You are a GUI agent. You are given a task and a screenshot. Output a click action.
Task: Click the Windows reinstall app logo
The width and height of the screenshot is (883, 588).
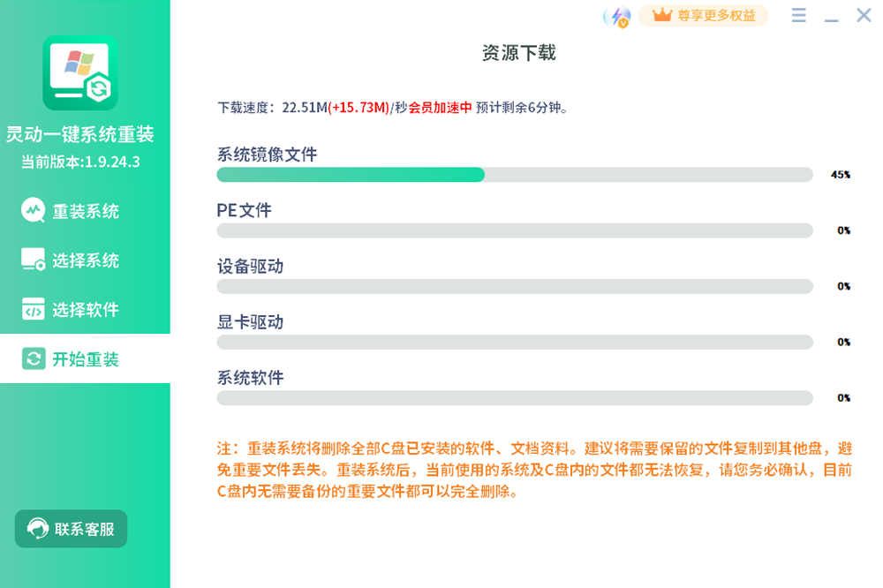pos(80,73)
